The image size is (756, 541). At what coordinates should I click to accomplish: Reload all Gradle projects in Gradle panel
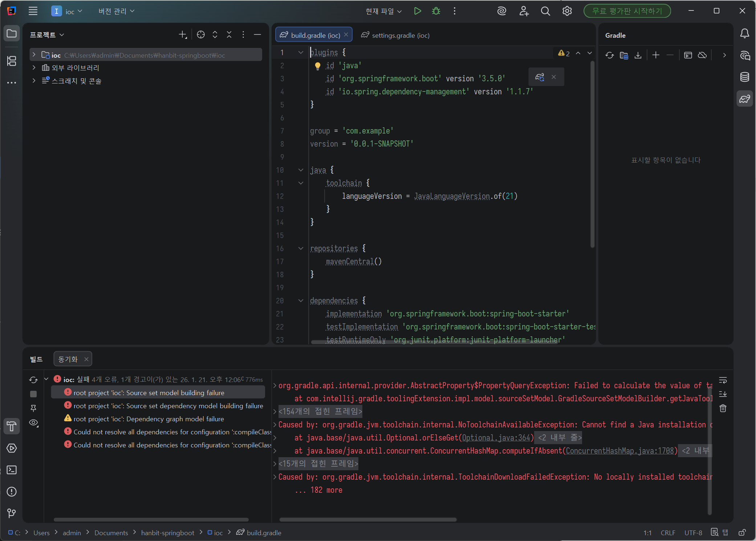point(609,55)
